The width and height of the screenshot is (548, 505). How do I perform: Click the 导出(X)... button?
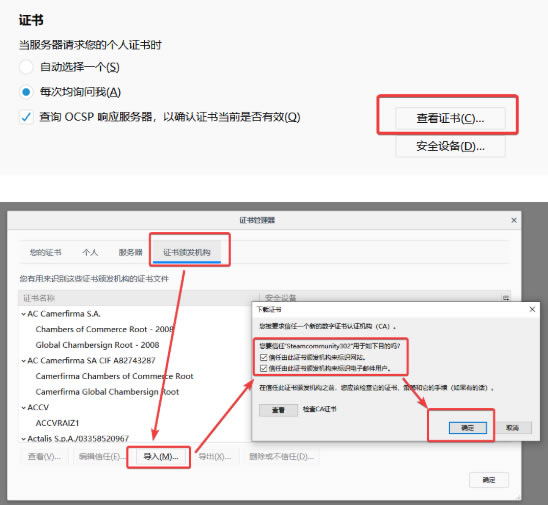215,457
